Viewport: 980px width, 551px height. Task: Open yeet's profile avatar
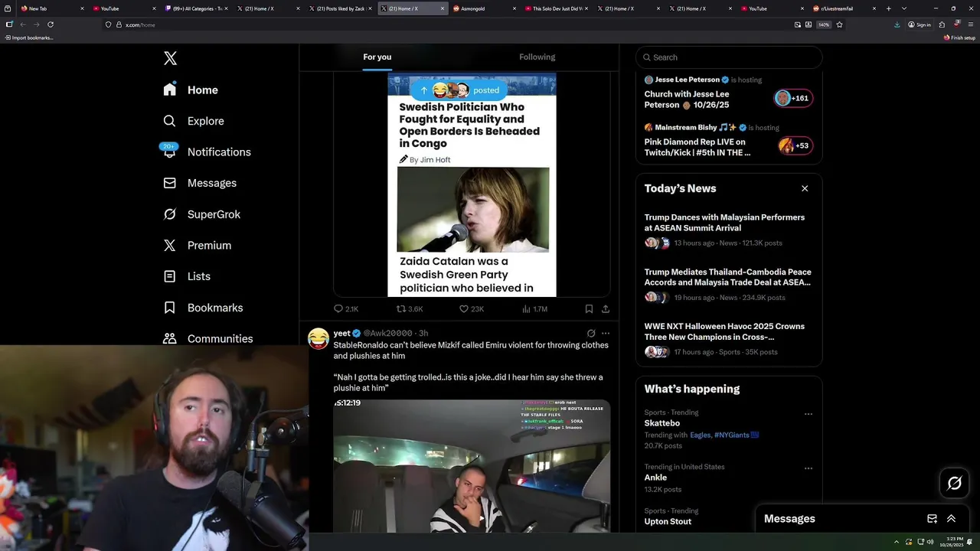tap(318, 338)
